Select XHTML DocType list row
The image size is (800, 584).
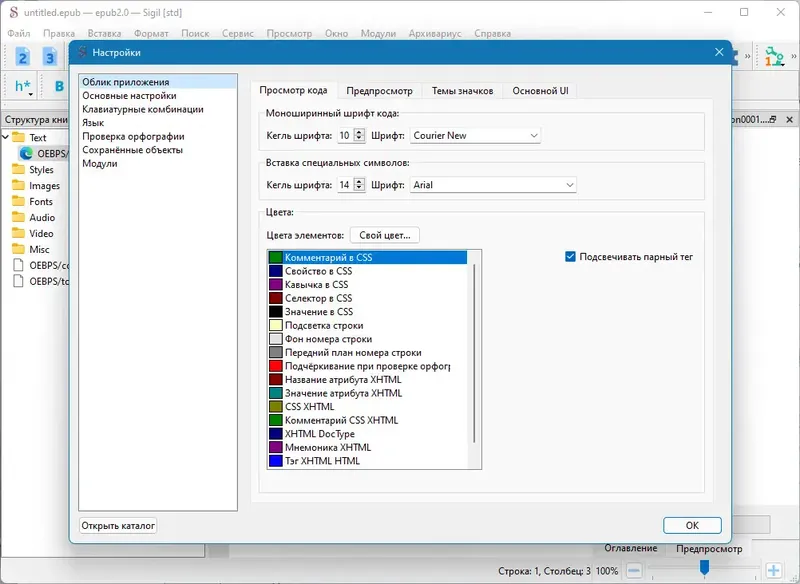point(367,434)
